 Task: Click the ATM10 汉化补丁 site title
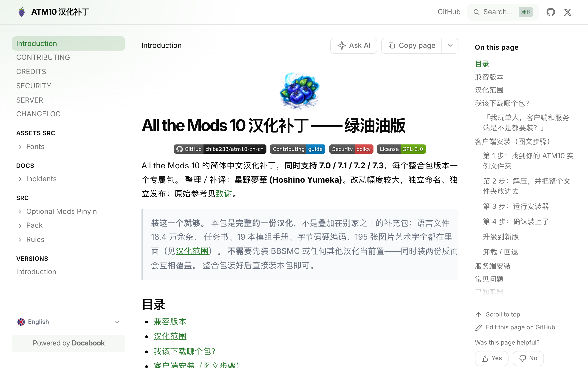coord(60,12)
